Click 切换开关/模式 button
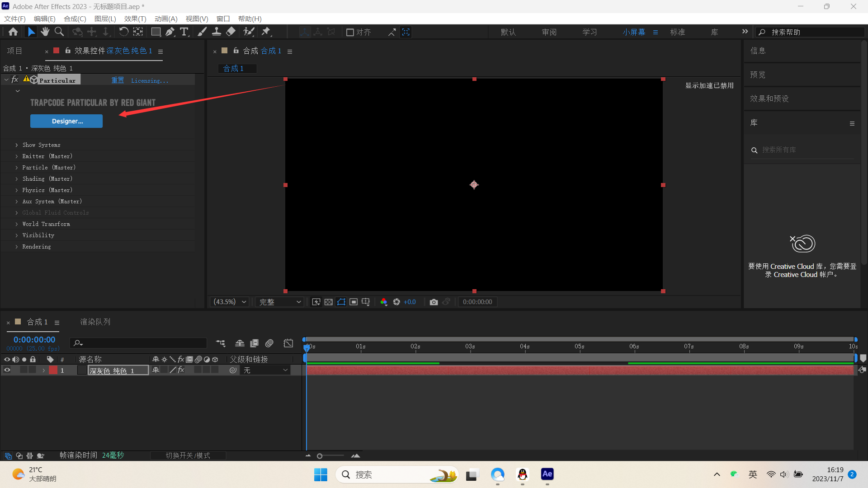 click(188, 455)
